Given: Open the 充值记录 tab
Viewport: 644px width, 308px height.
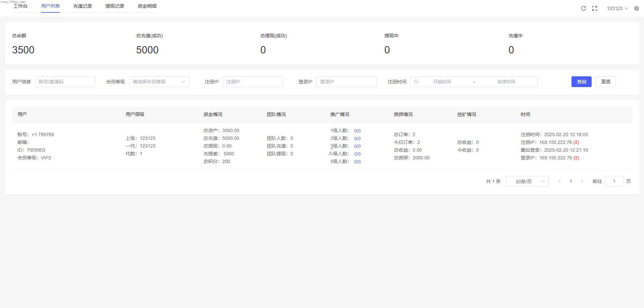Looking at the screenshot, I should point(83,6).
